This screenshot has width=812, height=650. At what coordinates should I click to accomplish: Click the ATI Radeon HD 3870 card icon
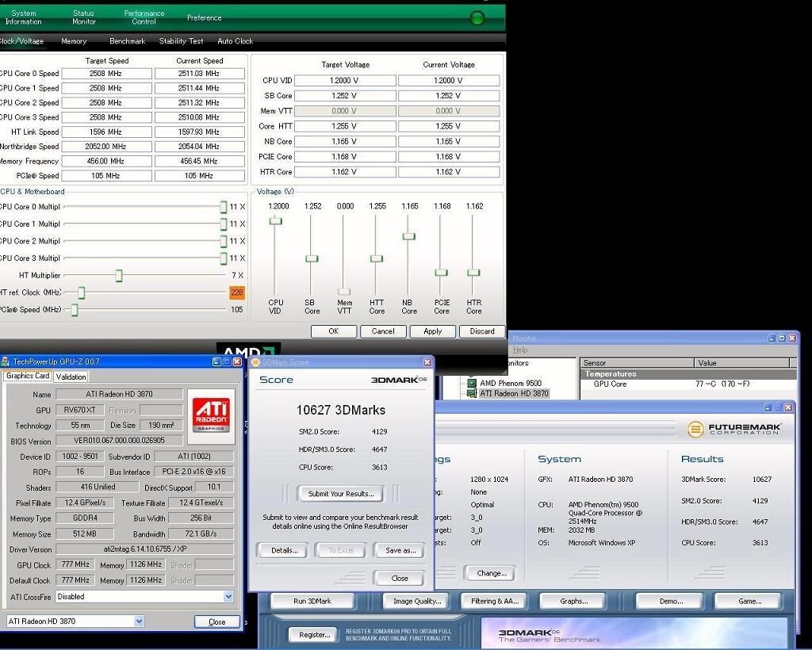tap(472, 393)
